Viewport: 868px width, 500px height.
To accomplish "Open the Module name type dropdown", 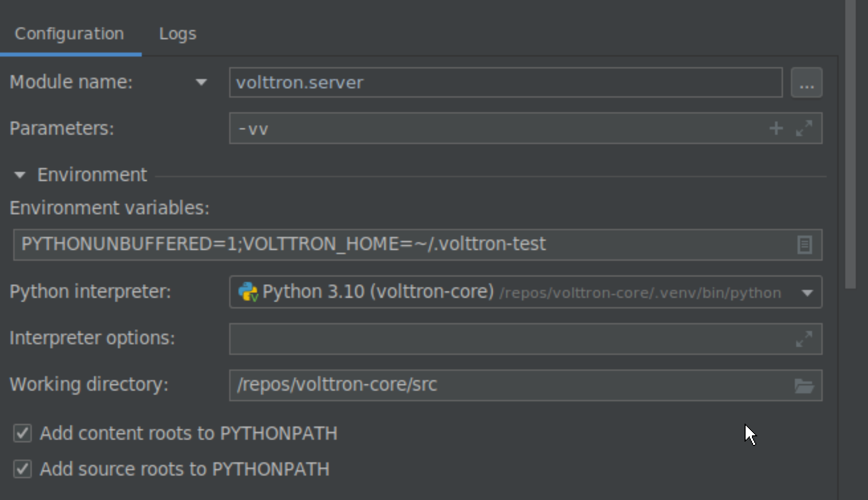I will point(202,82).
